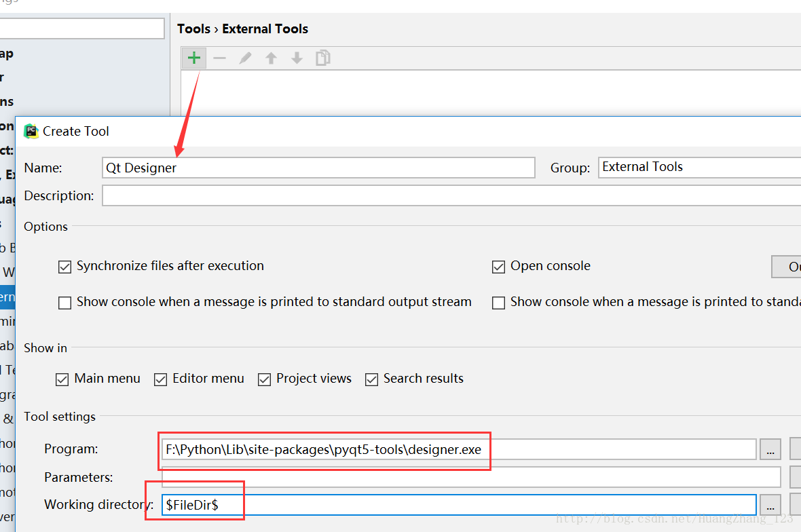Uncheck the Search results checkbox

[x=371, y=379]
